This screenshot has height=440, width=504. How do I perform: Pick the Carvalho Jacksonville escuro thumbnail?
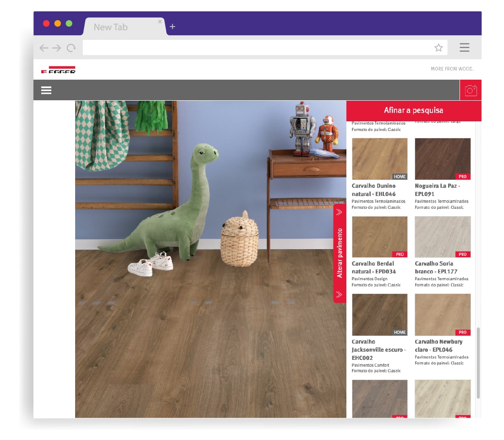[379, 315]
